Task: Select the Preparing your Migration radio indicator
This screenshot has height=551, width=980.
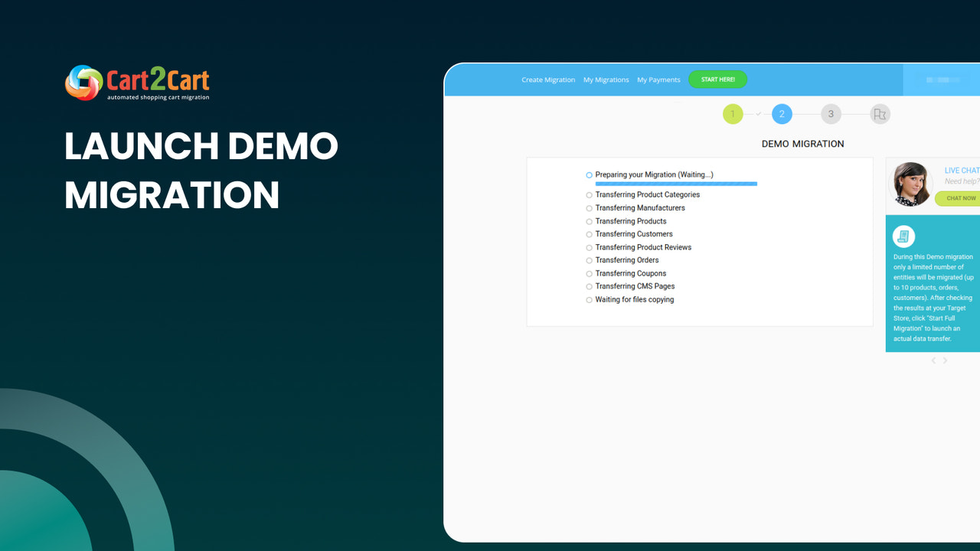Action: tap(588, 174)
